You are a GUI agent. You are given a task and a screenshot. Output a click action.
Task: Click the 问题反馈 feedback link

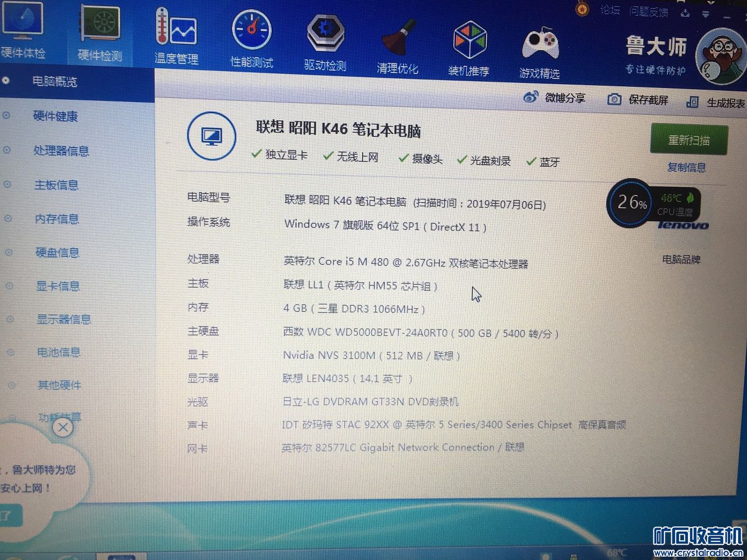click(649, 12)
